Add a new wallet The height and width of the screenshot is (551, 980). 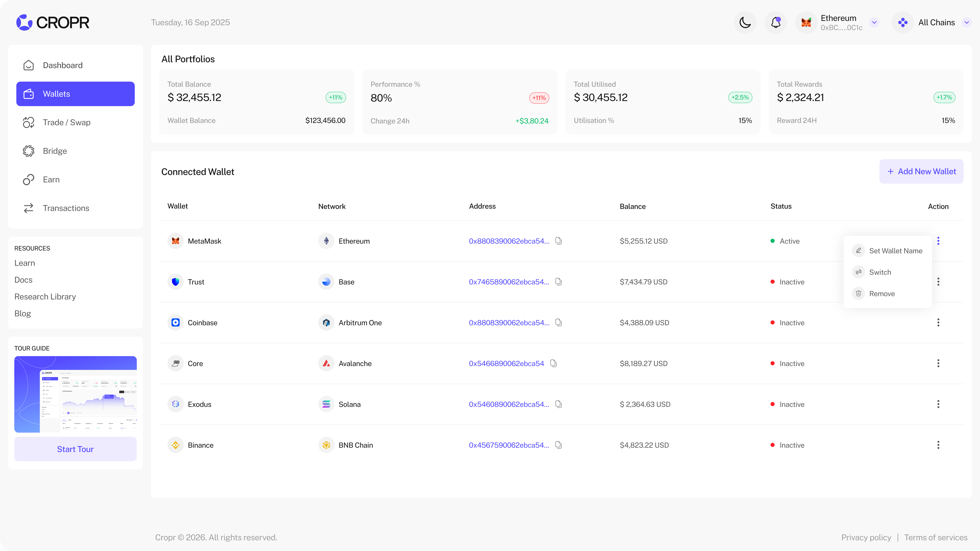[x=921, y=172]
